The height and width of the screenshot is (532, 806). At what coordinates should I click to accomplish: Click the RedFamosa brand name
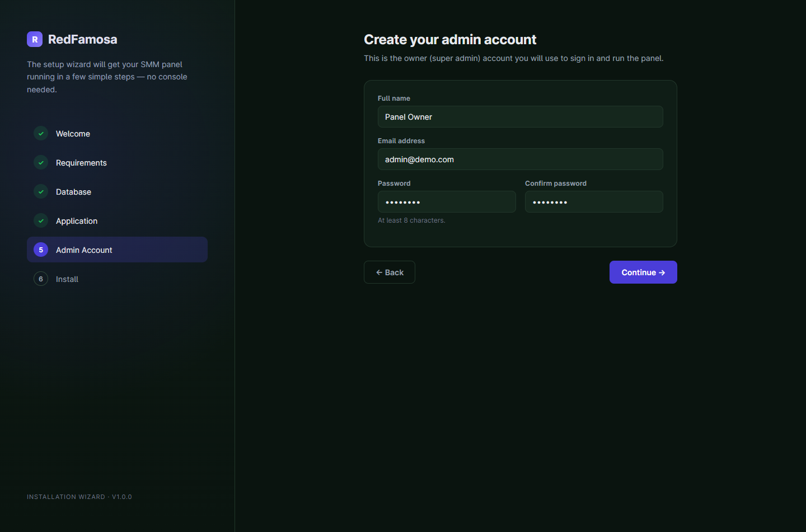[83, 39]
